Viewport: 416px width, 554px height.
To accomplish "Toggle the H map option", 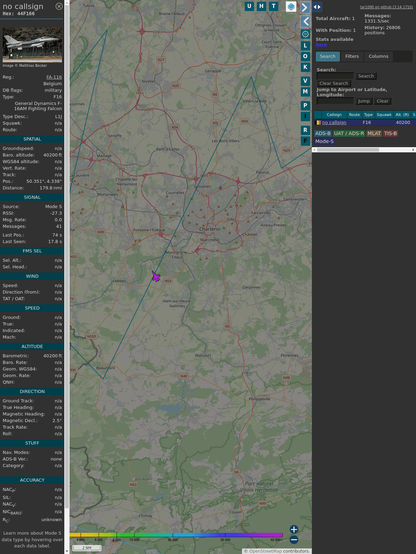I will (x=261, y=6).
